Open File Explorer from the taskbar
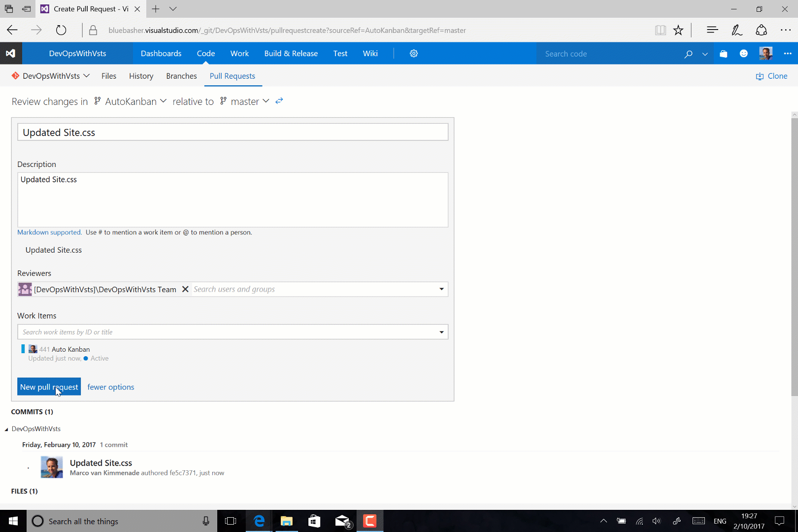Screen dimensions: 798x532 pos(287,521)
